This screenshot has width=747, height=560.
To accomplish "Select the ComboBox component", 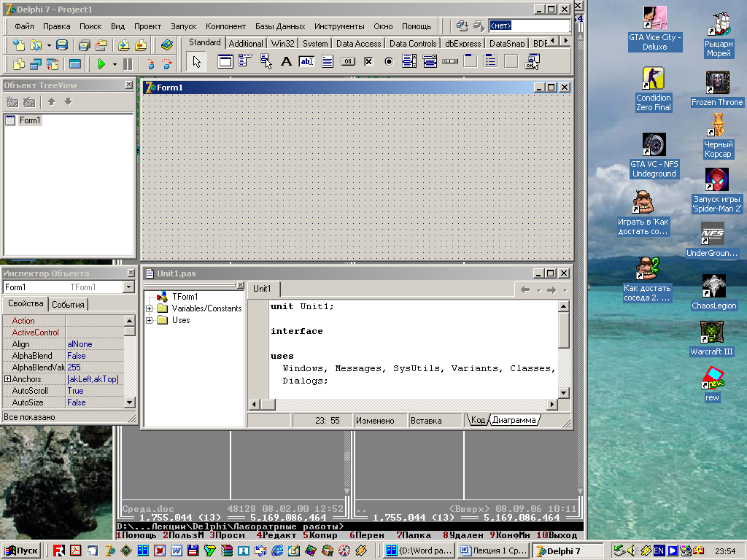I will click(x=430, y=61).
